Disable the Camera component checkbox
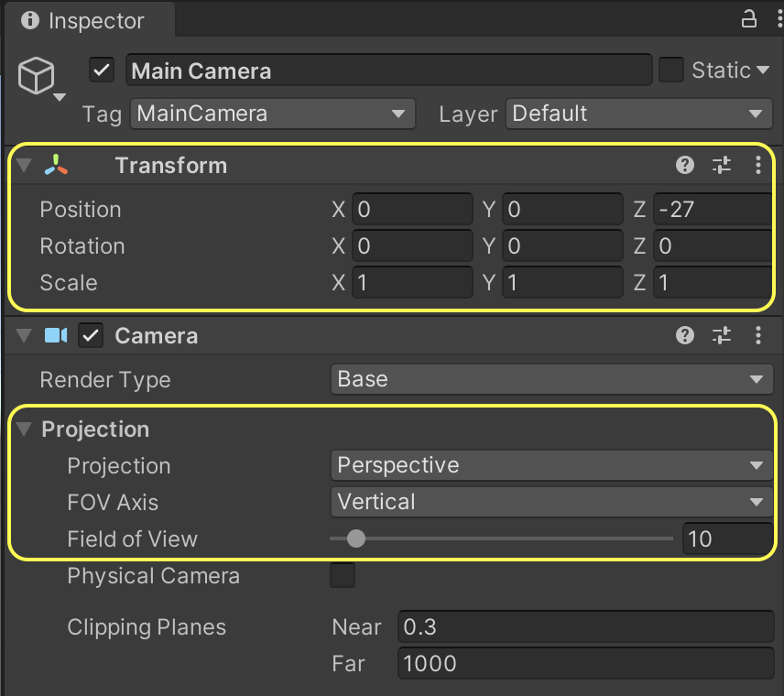 coord(90,336)
